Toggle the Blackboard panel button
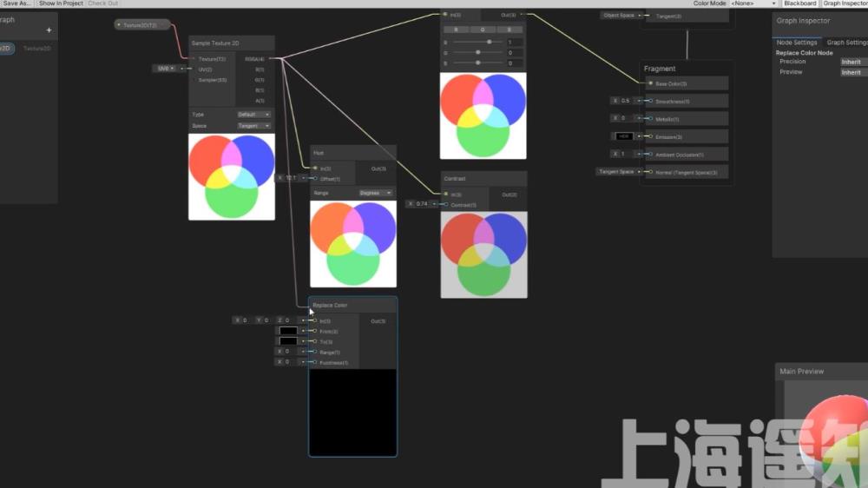The height and width of the screenshot is (488, 868). [799, 3]
